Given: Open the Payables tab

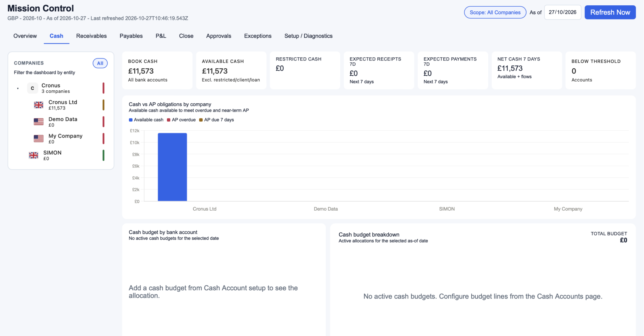Looking at the screenshot, I should point(131,36).
